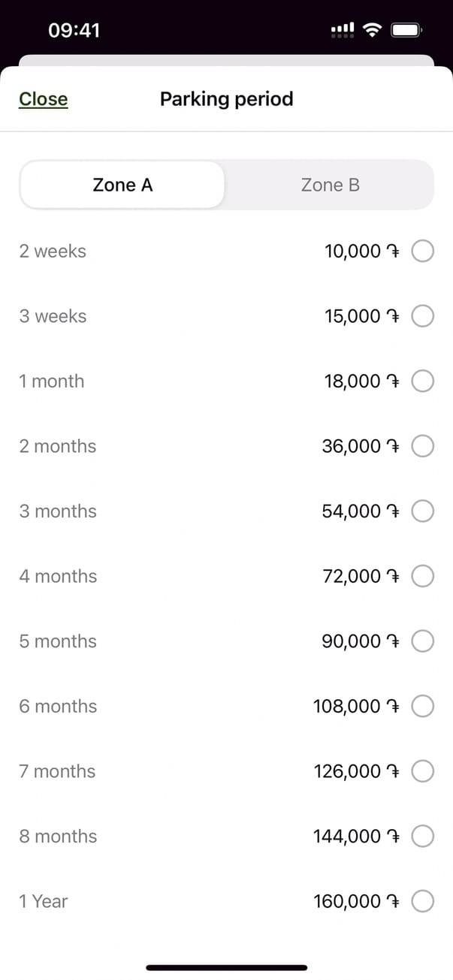Switch to the Zone B tab
This screenshot has width=453, height=980.
click(x=330, y=185)
